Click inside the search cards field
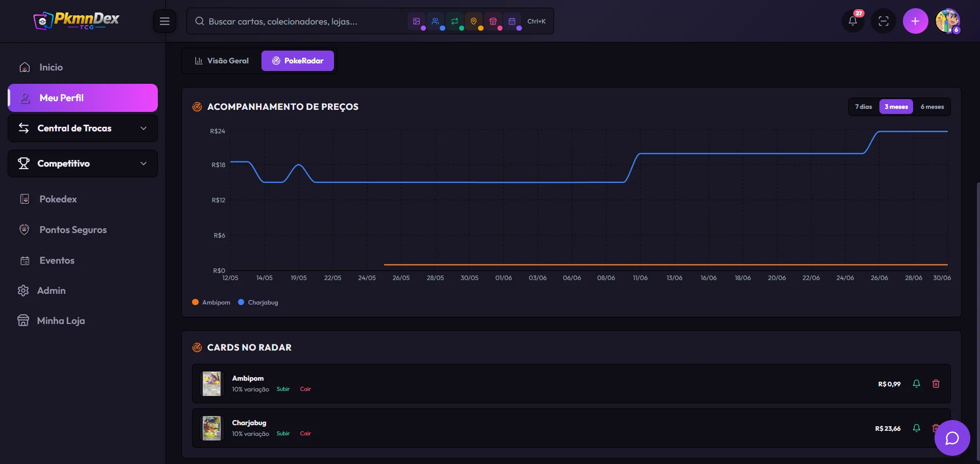The image size is (980, 464). coord(301,21)
